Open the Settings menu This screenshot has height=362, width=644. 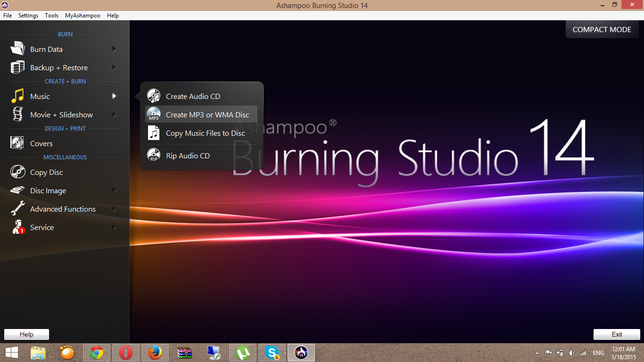[28, 16]
